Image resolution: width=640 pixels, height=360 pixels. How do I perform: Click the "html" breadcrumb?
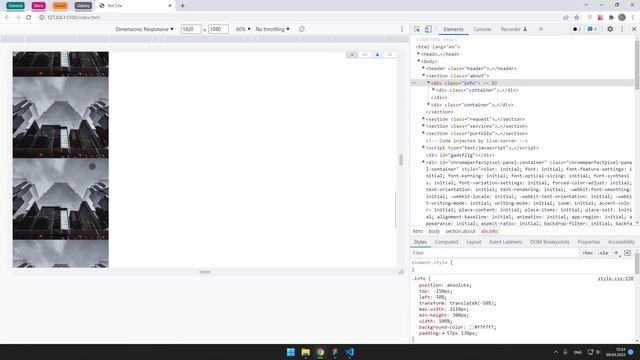418,231
